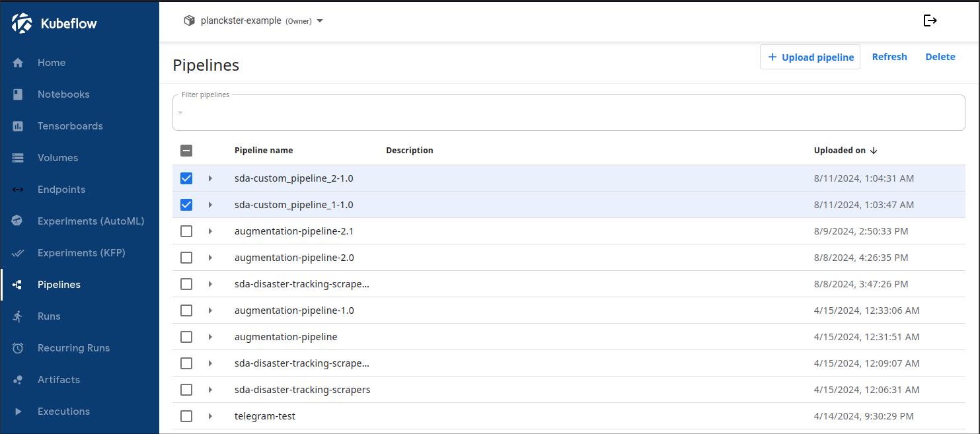Expand sda-custom_pipeline_2-1.0 row
Screen dimensions: 980x434
click(x=210, y=178)
